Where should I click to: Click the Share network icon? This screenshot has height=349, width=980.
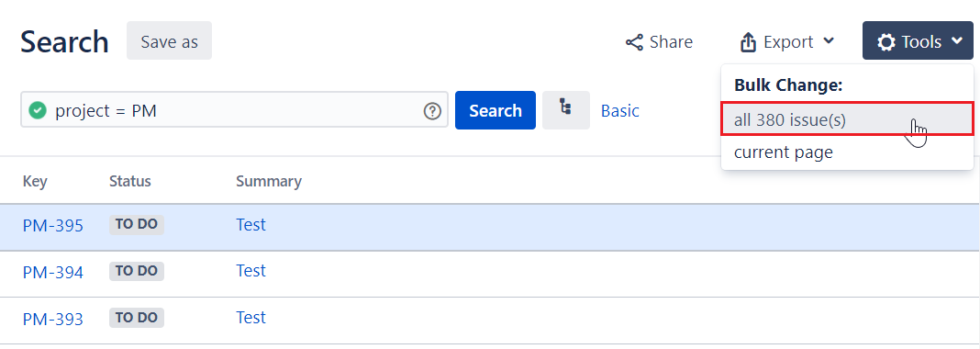[634, 42]
